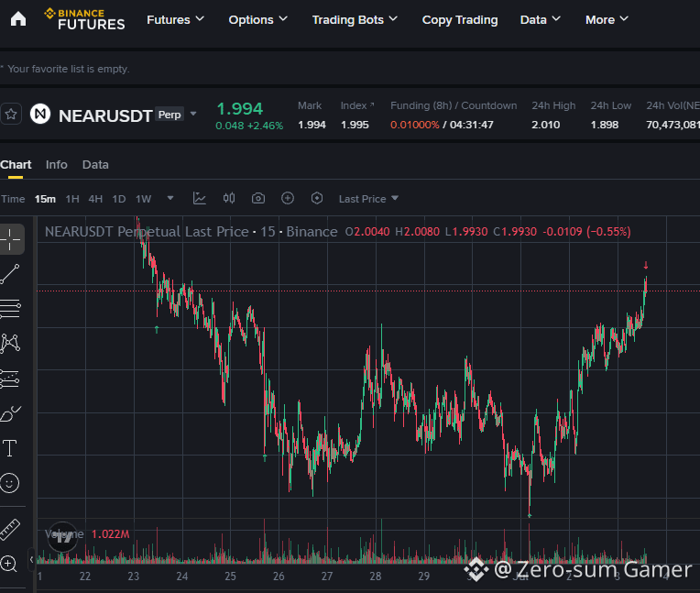Switch to the Chart tab
The width and height of the screenshot is (700, 593).
16,165
